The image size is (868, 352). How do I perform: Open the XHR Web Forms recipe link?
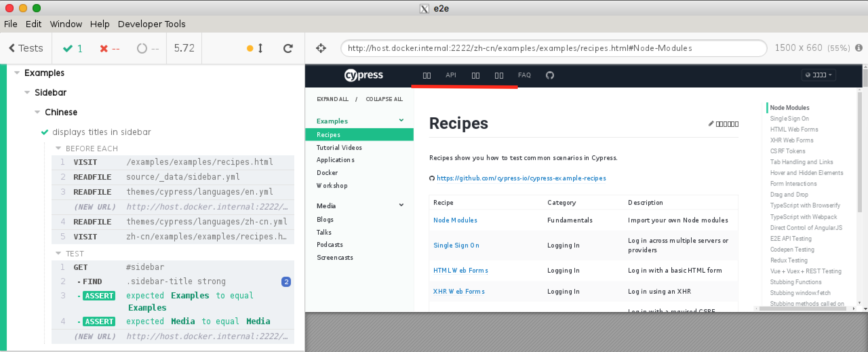(459, 291)
